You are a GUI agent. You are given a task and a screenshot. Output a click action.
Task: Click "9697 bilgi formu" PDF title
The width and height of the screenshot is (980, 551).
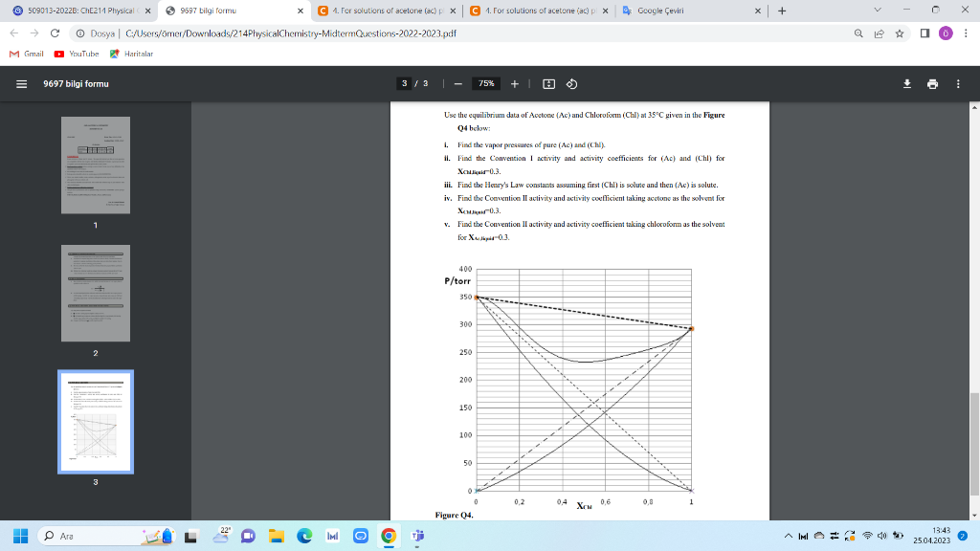[76, 84]
